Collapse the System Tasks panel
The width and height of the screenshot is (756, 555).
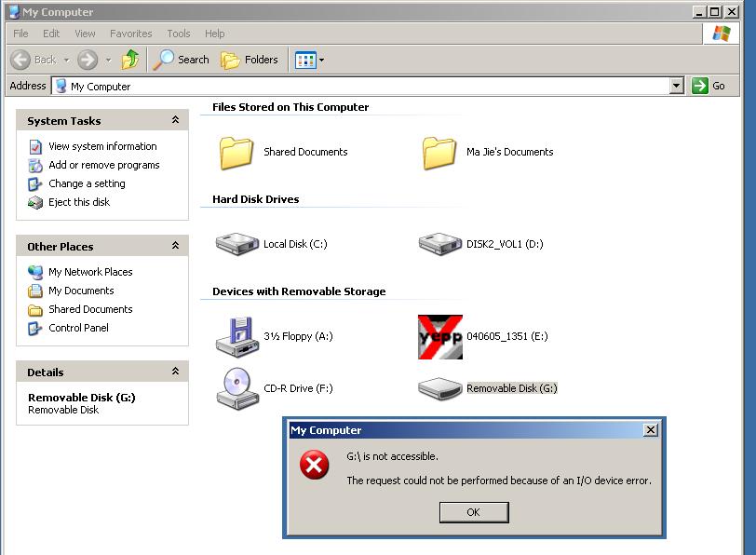[175, 119]
